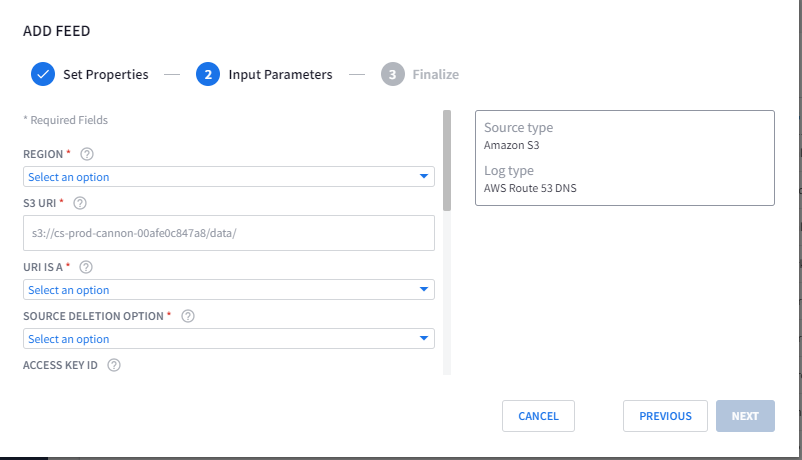Go back with the PREVIOUS button
802x460 pixels.
point(665,416)
